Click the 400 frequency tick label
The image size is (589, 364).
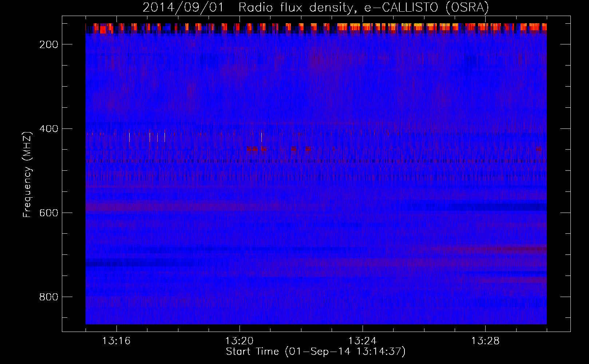coord(49,128)
